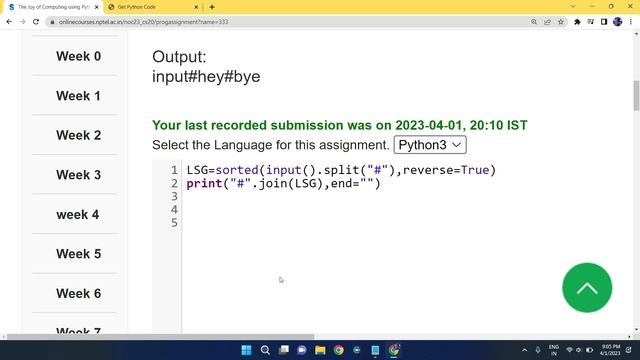Close the Get Python Code tab

click(196, 7)
